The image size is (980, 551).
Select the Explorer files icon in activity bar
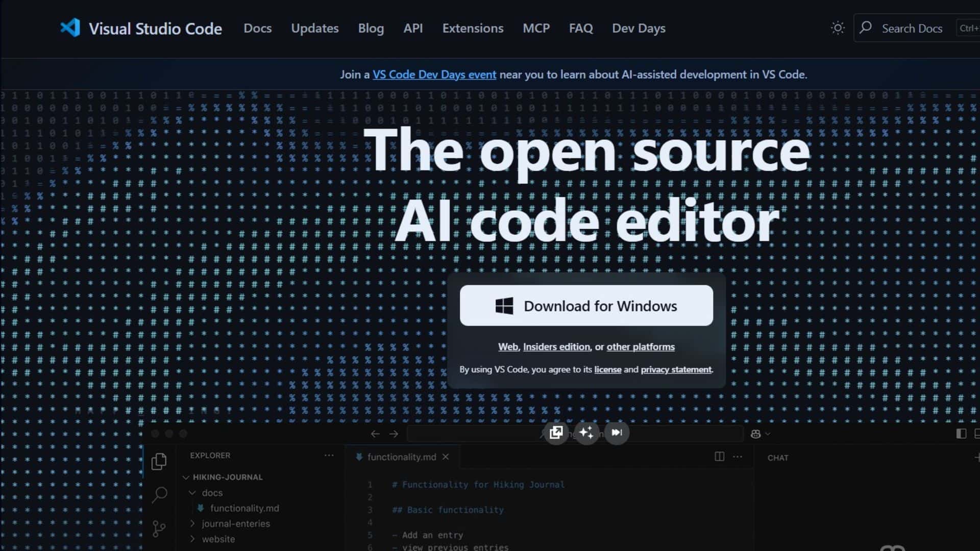coord(159,462)
